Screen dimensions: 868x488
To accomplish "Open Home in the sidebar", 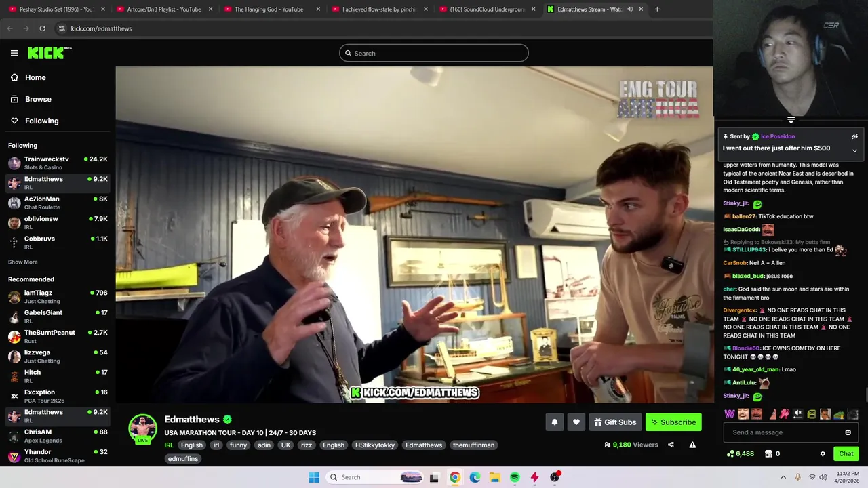I will tap(35, 77).
